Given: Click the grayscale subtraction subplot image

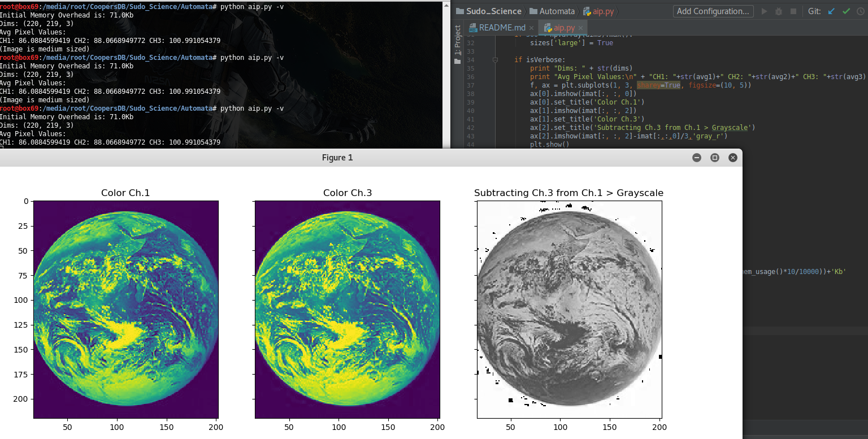Looking at the screenshot, I should click(569, 310).
